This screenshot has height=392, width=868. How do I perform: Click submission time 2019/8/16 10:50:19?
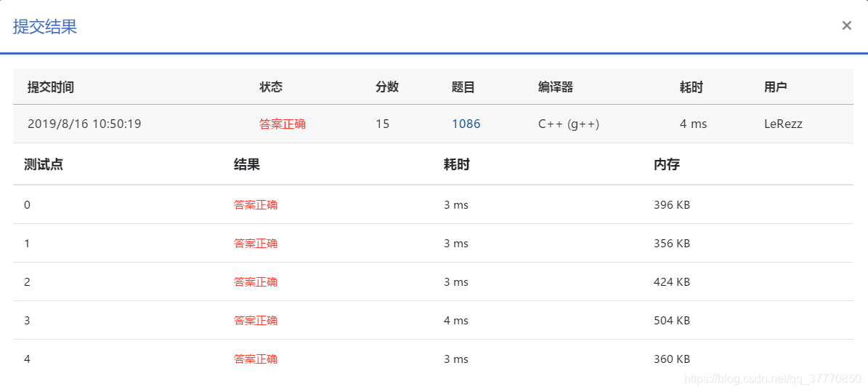[x=84, y=124]
